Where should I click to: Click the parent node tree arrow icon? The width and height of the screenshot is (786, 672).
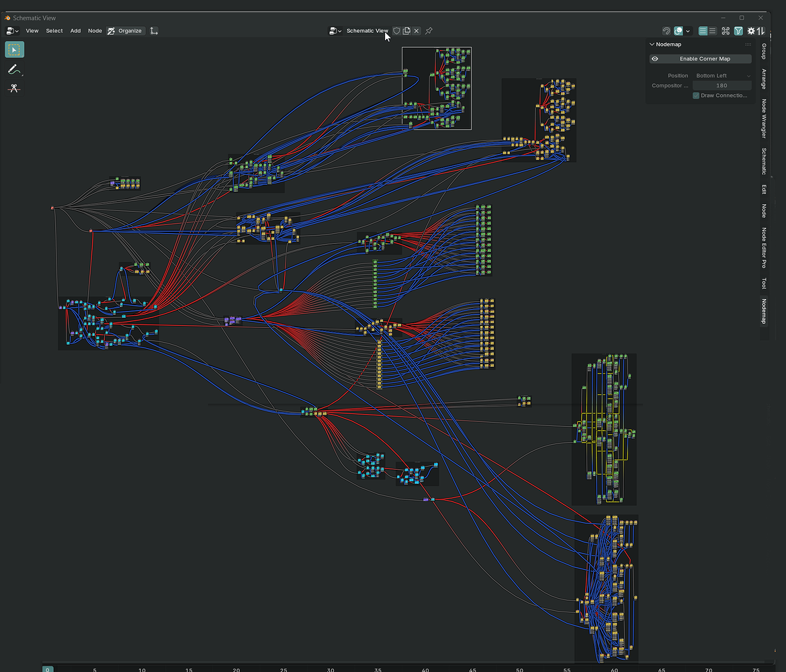coord(154,31)
